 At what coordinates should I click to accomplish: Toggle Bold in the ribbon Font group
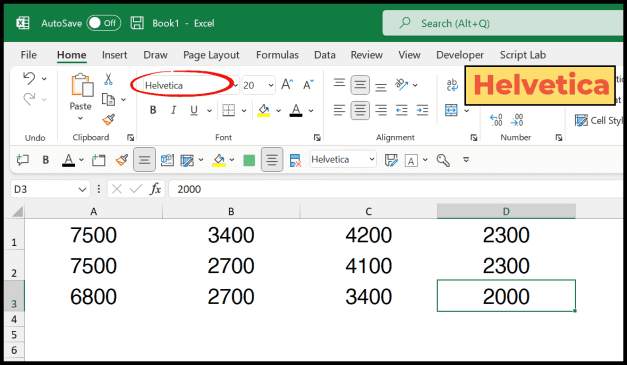coord(153,110)
